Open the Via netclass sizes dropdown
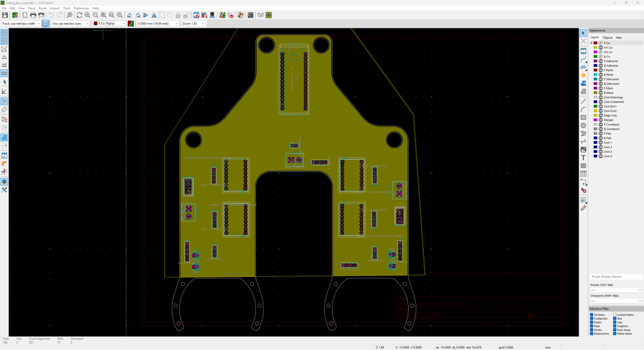This screenshot has height=350, width=644. (70, 24)
